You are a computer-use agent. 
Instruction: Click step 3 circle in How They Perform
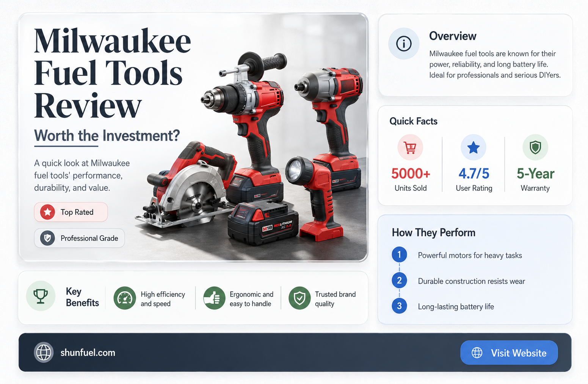(x=399, y=306)
